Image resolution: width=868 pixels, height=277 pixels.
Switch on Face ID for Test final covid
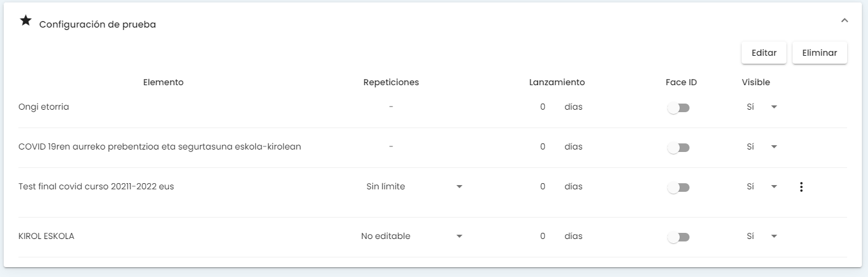click(x=678, y=188)
